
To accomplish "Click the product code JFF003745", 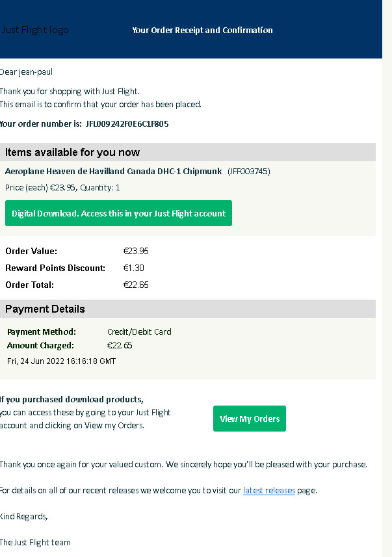I will (249, 171).
